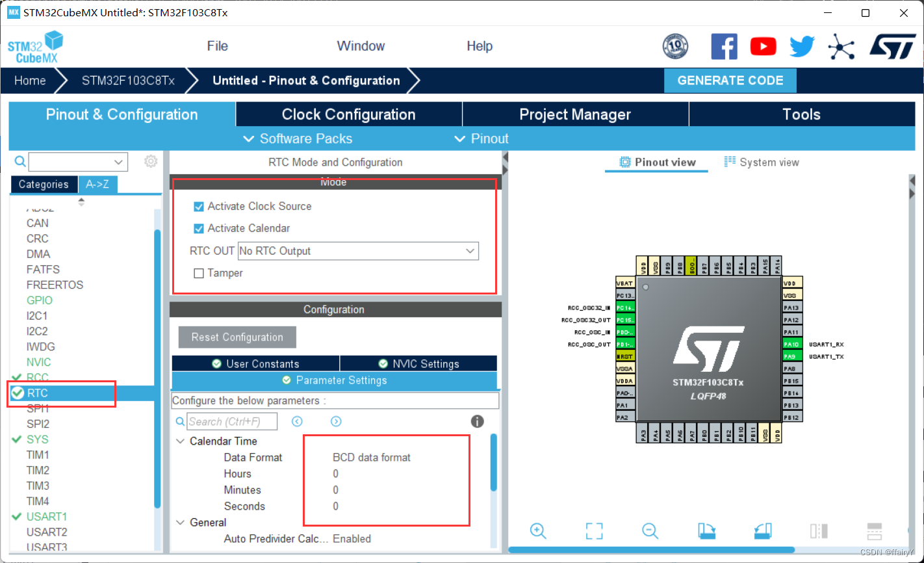Open the Tools tab
Image resolution: width=924 pixels, height=563 pixels.
(x=802, y=114)
